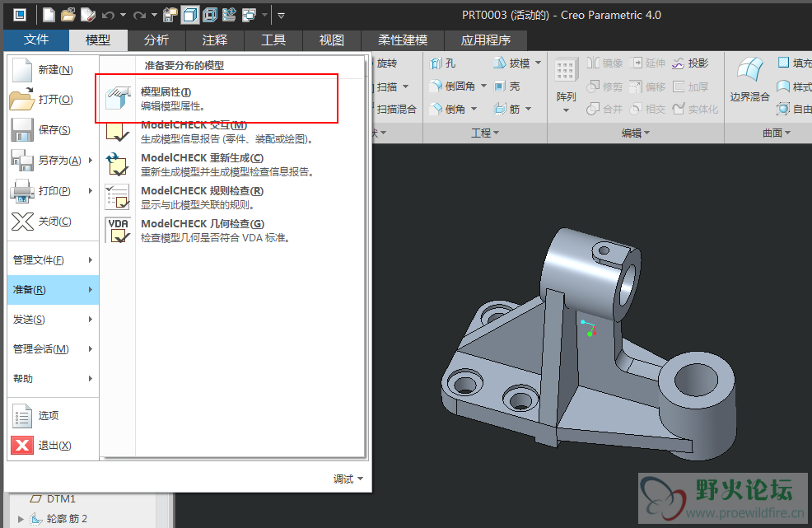812x528 pixels.
Task: Open the quick access toolbar customize arrow
Action: tap(281, 16)
